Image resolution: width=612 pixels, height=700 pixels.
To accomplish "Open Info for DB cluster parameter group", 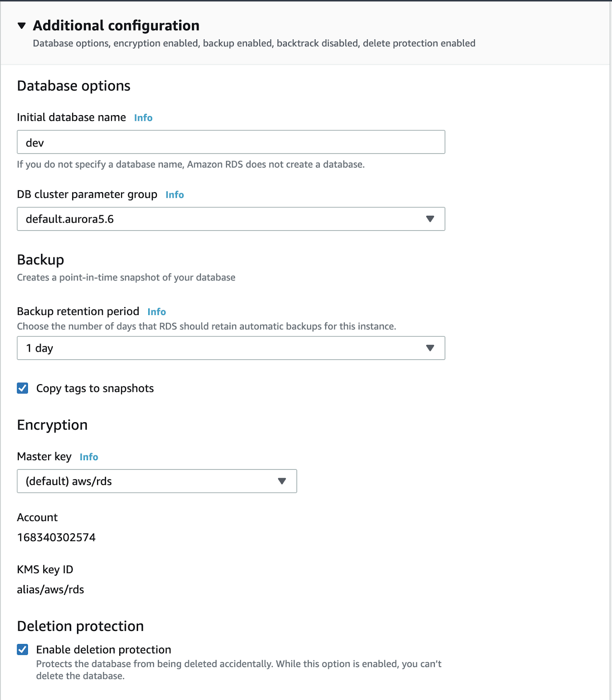I will 175,195.
